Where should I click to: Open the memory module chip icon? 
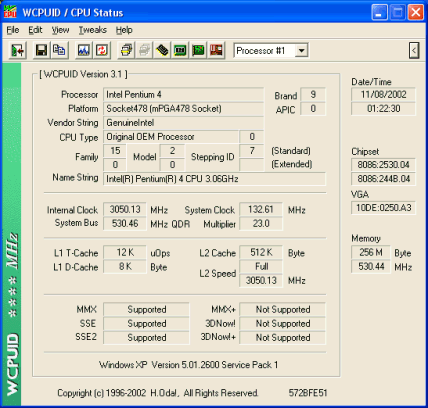(162, 51)
